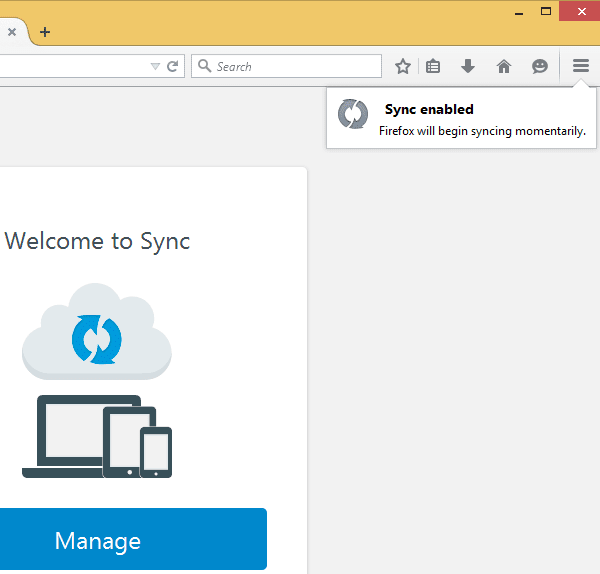Screen dimensions: 600x574
Task: Click inside the address bar field
Action: coord(70,66)
